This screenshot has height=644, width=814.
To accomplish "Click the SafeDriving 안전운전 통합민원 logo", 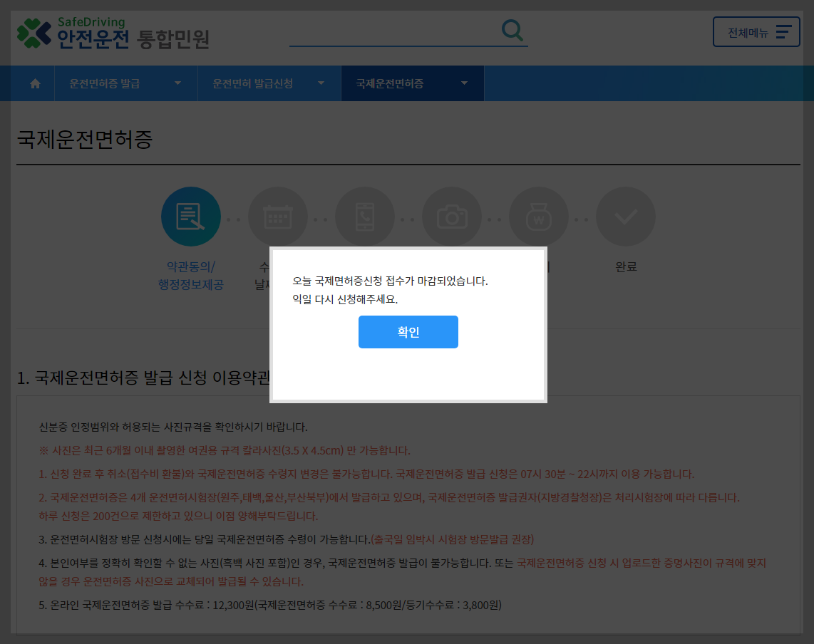I will click(x=113, y=33).
